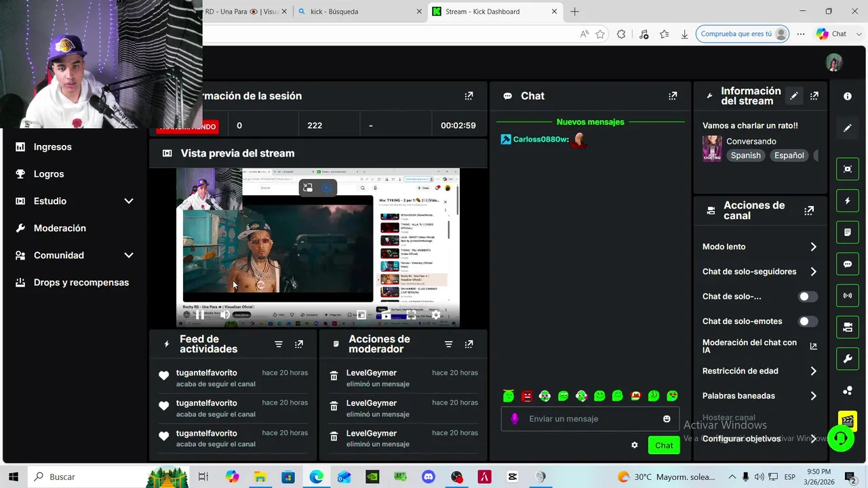Pop out the Información del stream panel

[814, 96]
